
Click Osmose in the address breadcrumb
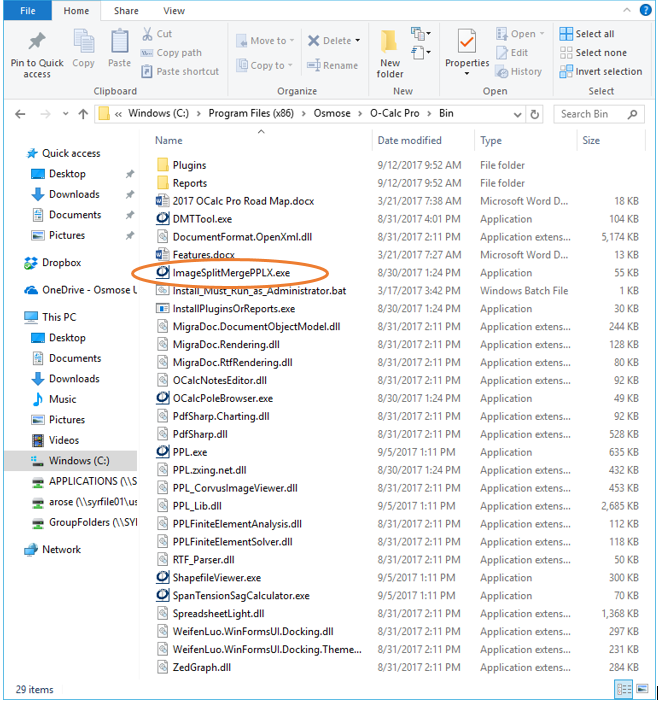click(332, 113)
